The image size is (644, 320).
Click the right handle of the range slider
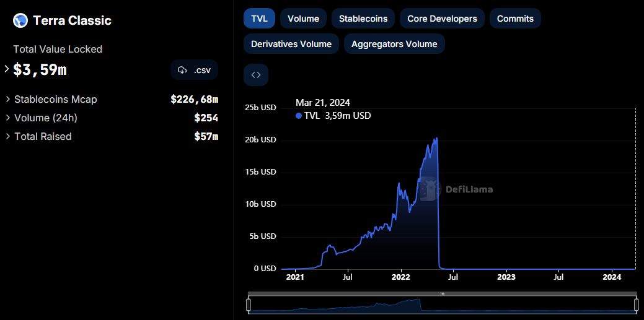coord(637,305)
